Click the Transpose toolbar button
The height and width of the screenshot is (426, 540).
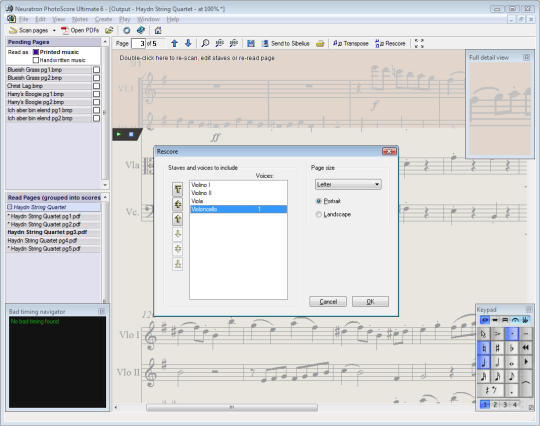coord(350,43)
